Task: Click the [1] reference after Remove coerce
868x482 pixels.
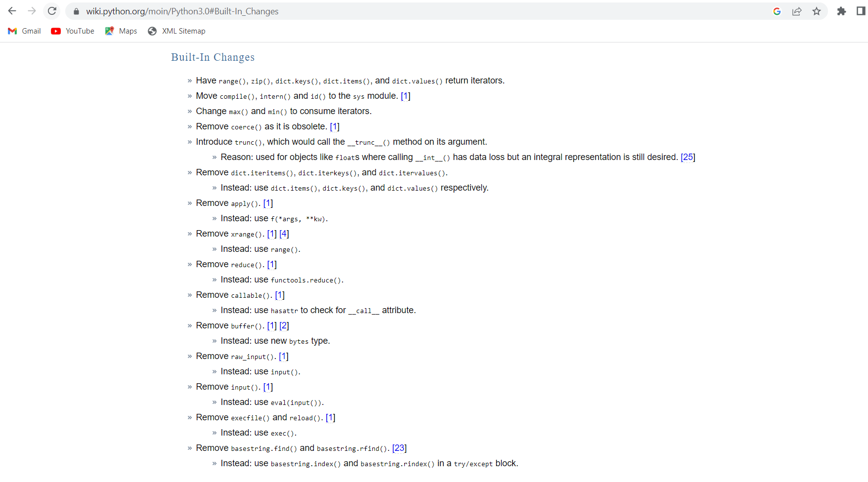Action: (x=335, y=126)
